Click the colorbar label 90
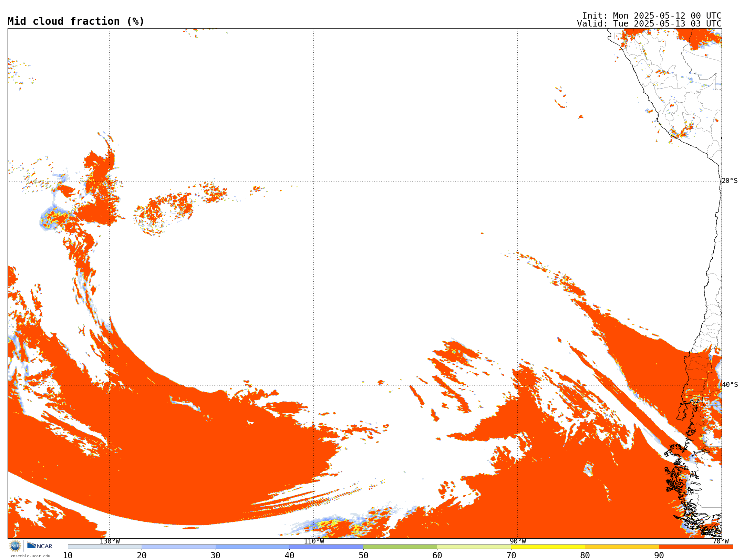744x560 pixels. tap(659, 555)
